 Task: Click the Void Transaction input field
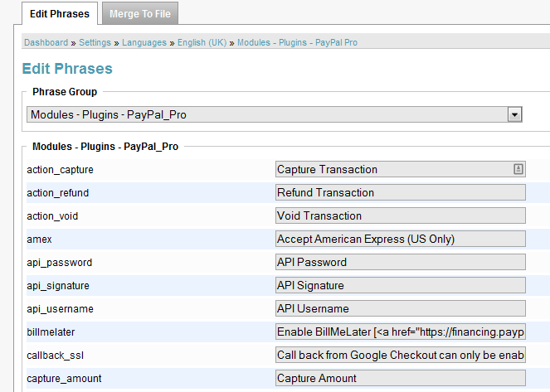tap(400, 215)
